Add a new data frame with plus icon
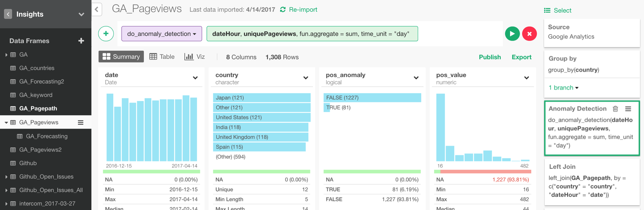644x210 pixels. [81, 41]
